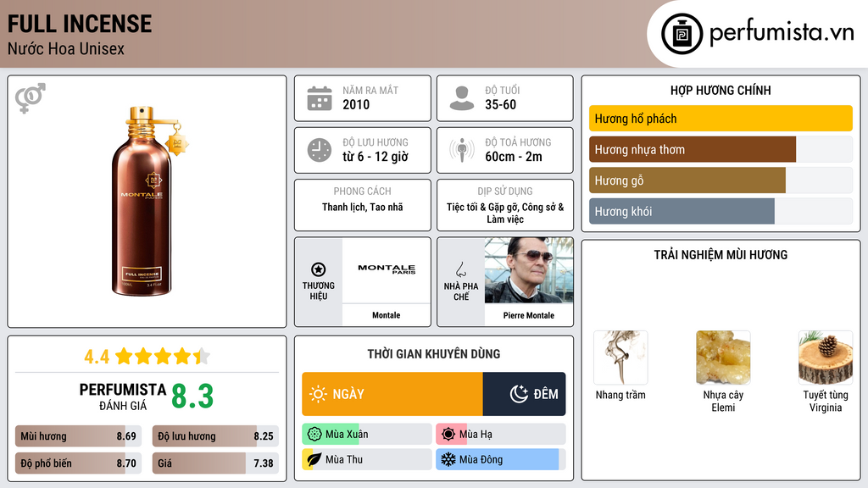Click the Tuyết tùng Virginia note image
The image size is (868, 488).
tap(825, 358)
